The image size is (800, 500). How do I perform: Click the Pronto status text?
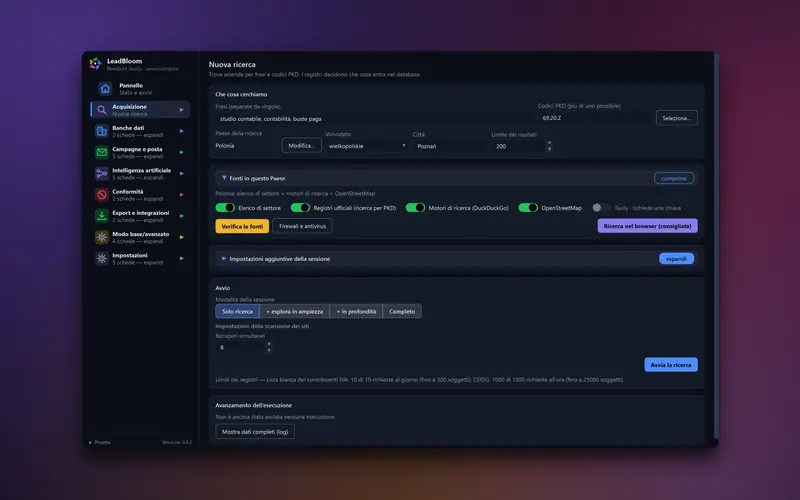point(103,442)
